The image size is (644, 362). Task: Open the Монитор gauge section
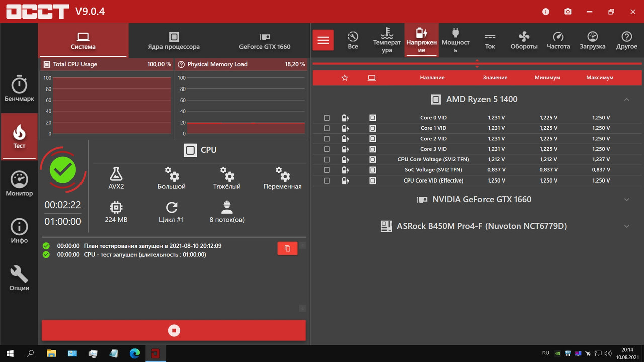pyautogui.click(x=19, y=184)
